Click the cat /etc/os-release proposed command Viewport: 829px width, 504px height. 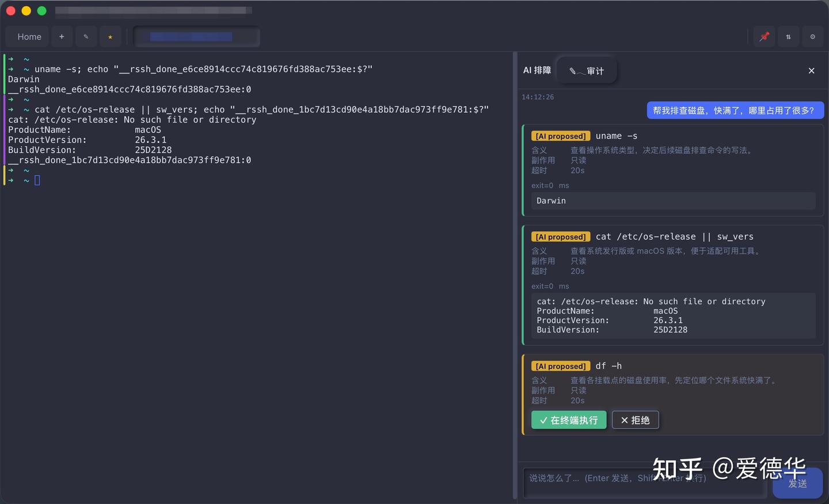click(675, 236)
